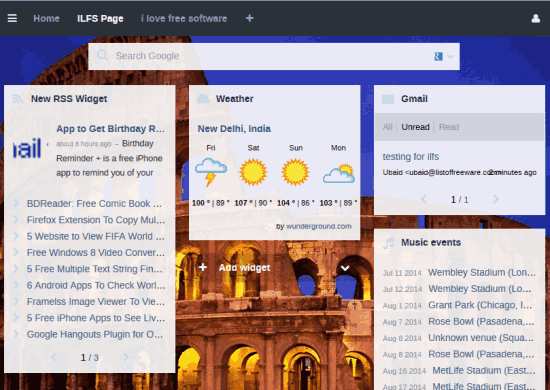Viewport: 550px width, 390px height.
Task: Add a new page with plus icon
Action: (249, 18)
